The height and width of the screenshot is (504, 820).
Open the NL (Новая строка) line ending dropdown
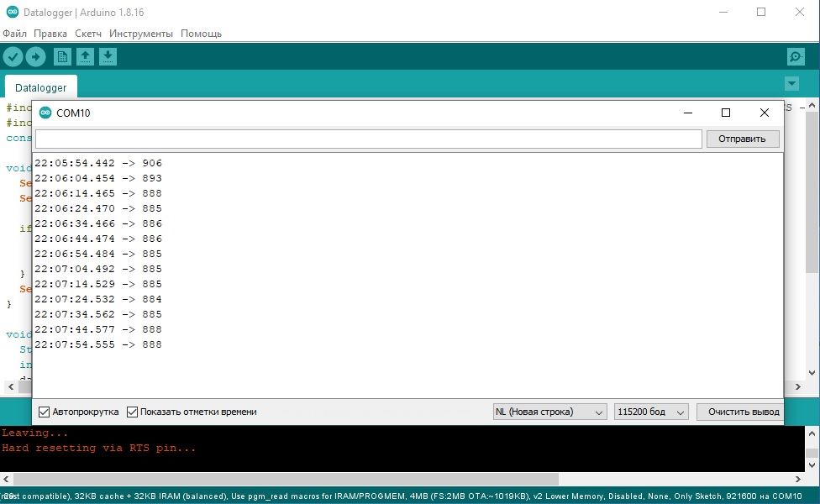pyautogui.click(x=549, y=412)
